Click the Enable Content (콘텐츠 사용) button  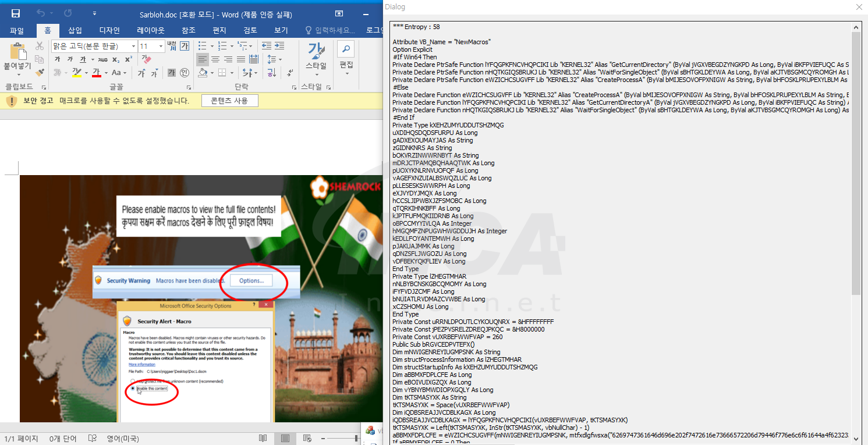click(229, 101)
